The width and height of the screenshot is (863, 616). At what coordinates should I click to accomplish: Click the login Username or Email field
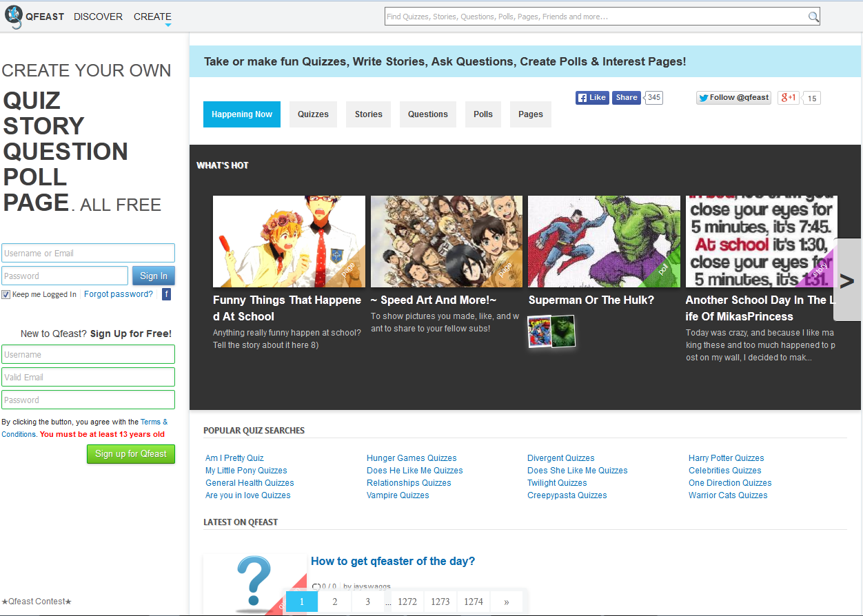point(88,253)
